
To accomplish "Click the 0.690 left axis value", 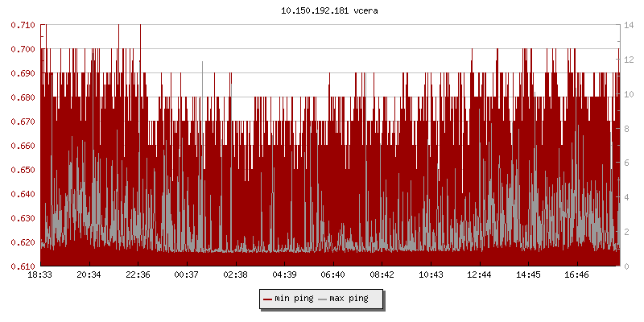I will click(23, 73).
